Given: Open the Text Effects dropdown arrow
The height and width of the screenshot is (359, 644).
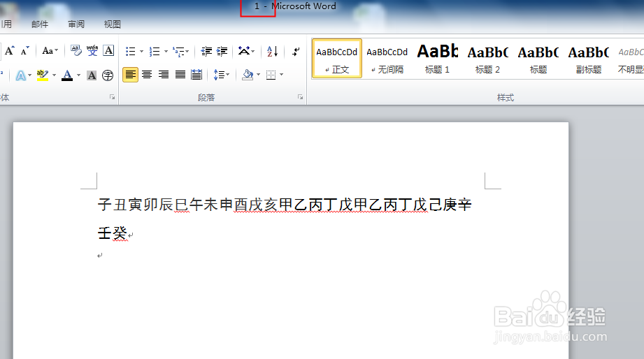Looking at the screenshot, I should coord(29,75).
